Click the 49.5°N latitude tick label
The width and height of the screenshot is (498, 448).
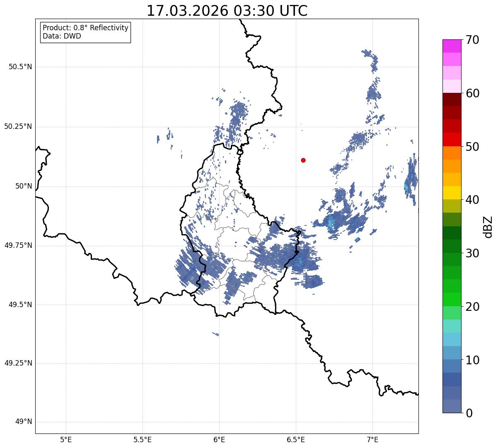click(20, 305)
